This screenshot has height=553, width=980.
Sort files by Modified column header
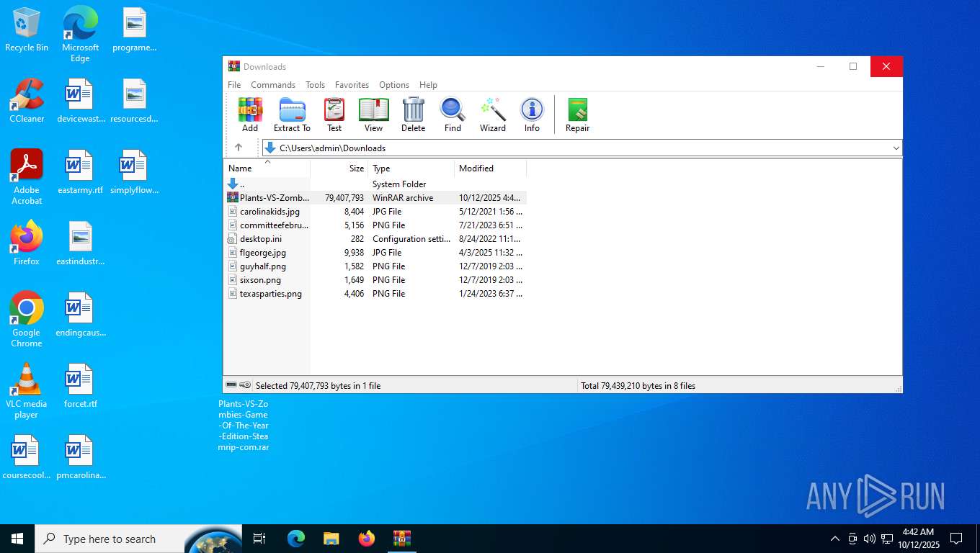point(476,168)
